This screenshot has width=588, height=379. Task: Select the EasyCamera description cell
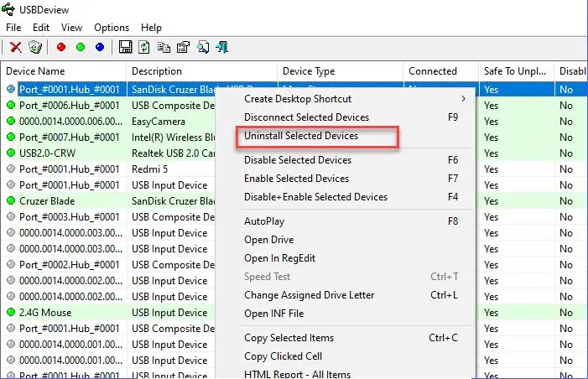(x=159, y=122)
